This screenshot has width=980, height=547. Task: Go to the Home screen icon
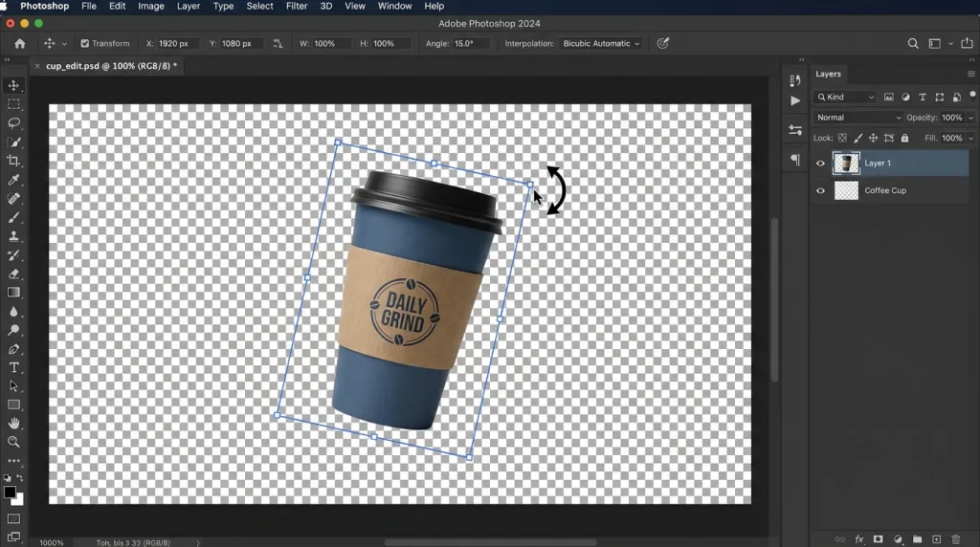coord(20,44)
